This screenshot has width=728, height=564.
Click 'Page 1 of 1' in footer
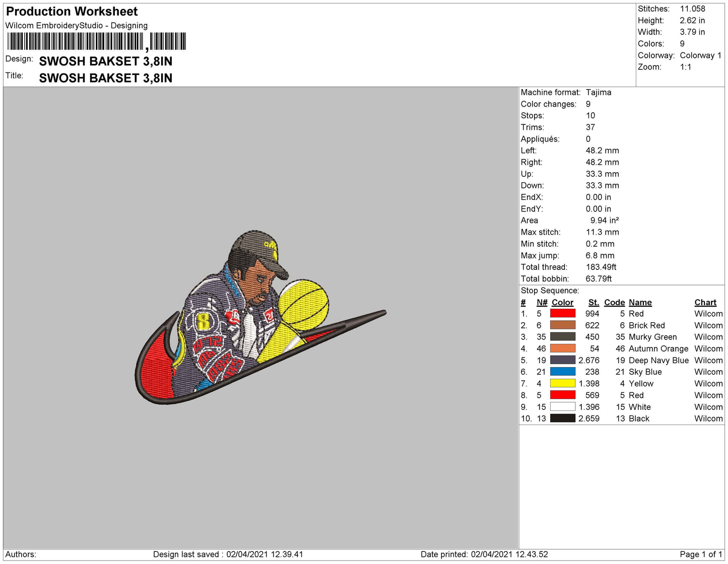(x=701, y=554)
